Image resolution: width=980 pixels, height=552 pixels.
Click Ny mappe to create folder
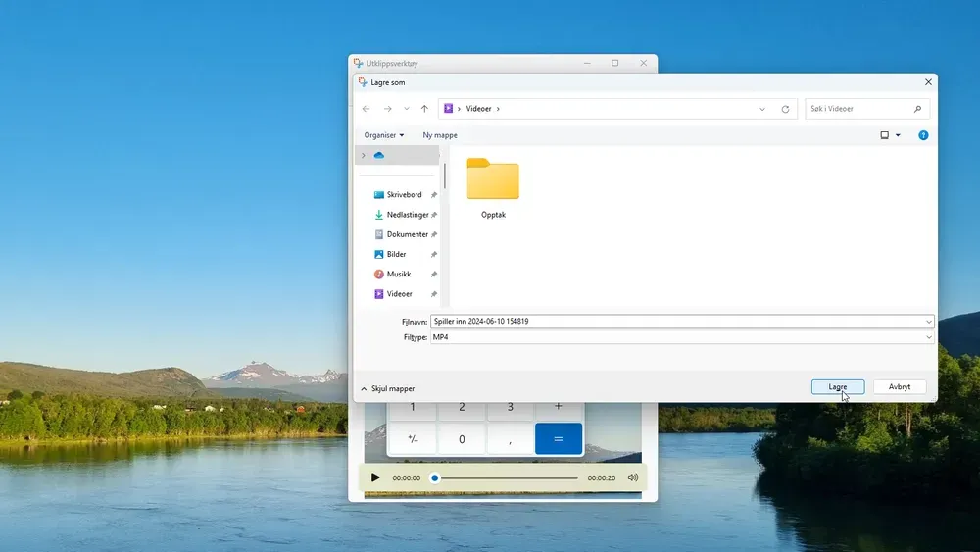440,135
